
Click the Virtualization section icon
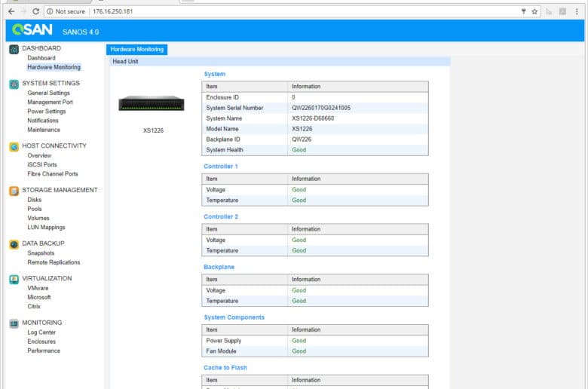tap(14, 280)
